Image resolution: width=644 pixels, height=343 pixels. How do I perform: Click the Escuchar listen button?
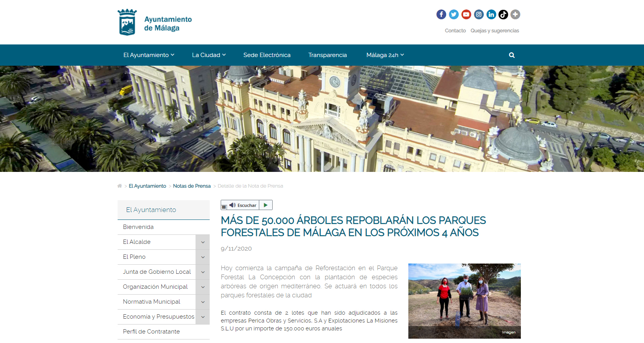click(x=243, y=205)
